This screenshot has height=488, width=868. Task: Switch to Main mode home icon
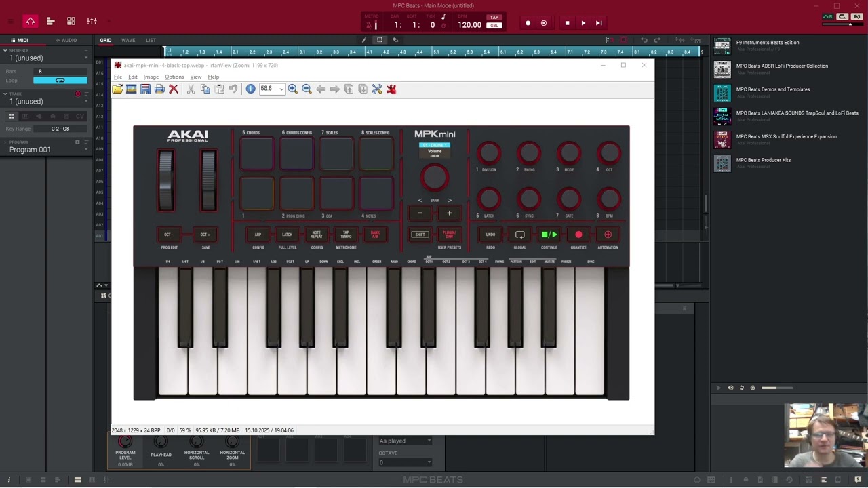[30, 21]
